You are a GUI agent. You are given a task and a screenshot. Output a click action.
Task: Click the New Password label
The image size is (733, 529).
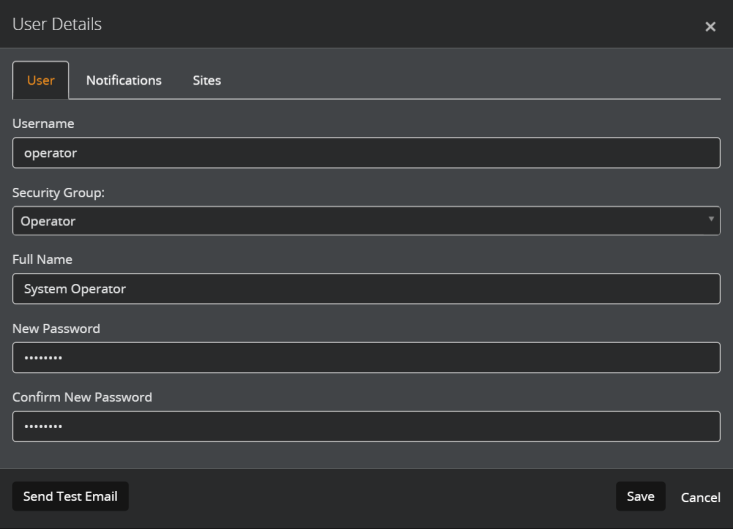(x=56, y=329)
